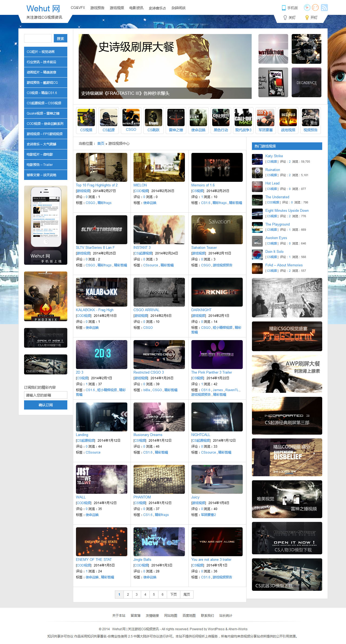Click the RSS feed icon
The height and width of the screenshot is (644, 346).
click(324, 8)
